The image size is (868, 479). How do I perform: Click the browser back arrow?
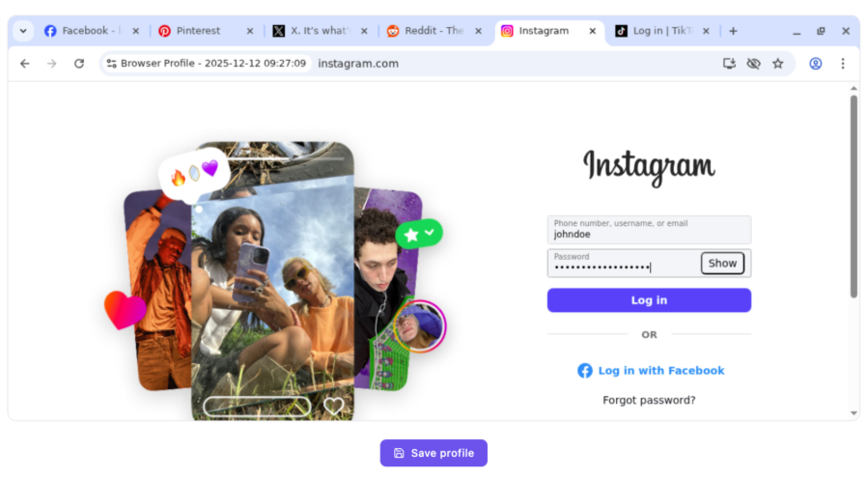pyautogui.click(x=25, y=64)
